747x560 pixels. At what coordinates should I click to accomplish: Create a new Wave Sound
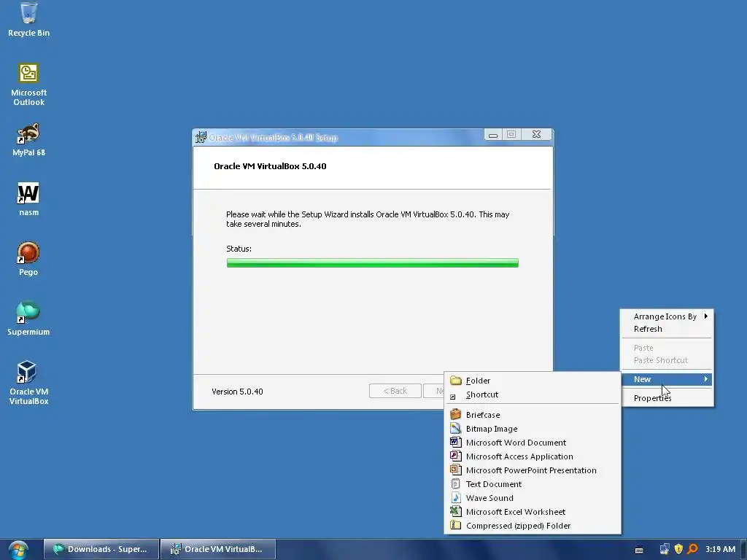point(533,497)
